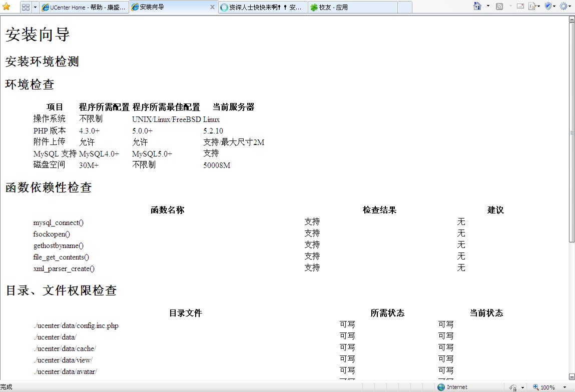Open the Safety shield menu
Image resolution: width=575 pixels, height=392 pixels.
tap(548, 6)
